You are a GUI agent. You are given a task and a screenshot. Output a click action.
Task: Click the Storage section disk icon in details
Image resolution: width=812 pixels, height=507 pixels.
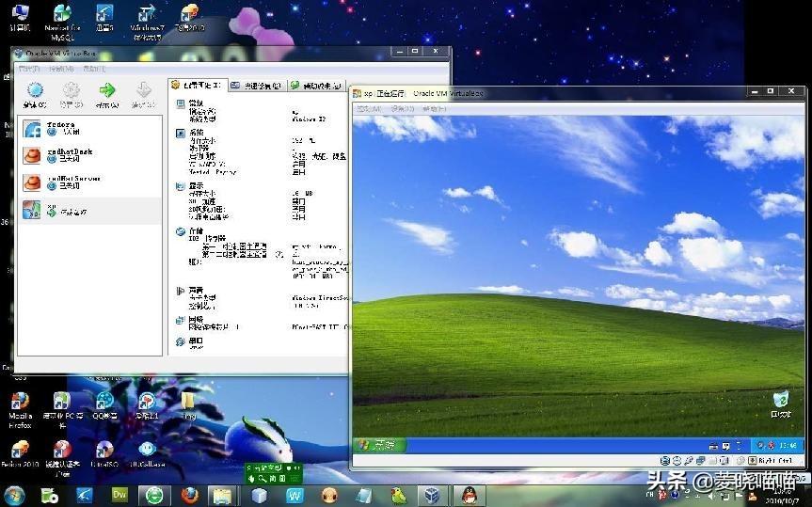point(181,231)
